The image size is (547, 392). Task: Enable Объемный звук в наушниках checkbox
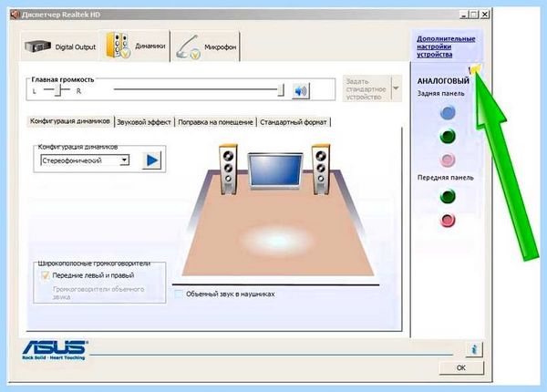click(179, 294)
